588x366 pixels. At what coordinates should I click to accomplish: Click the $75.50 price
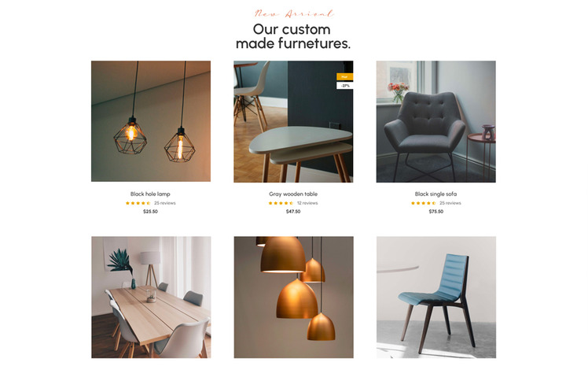[435, 212]
